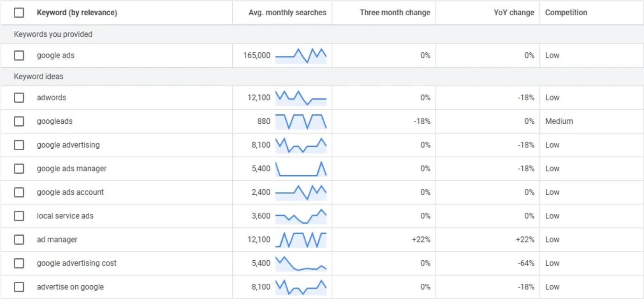Check the advertise on google checkbox
Screen dimensions: 644x299
click(x=19, y=287)
